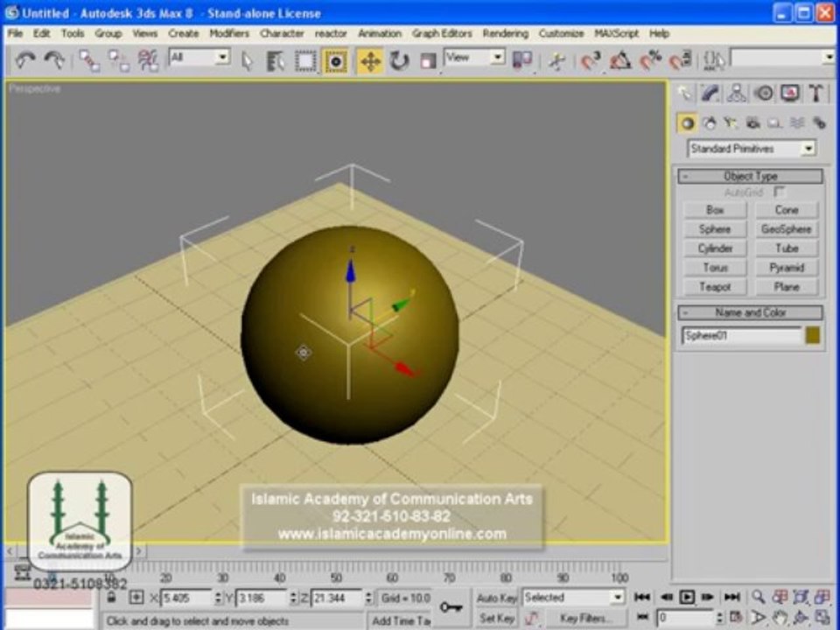Toggle the Selection Lock padlock icon

click(x=111, y=598)
